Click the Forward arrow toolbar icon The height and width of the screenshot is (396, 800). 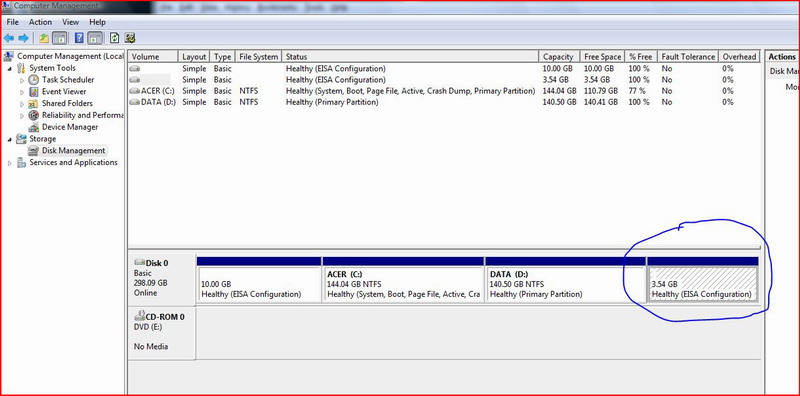tap(23, 38)
